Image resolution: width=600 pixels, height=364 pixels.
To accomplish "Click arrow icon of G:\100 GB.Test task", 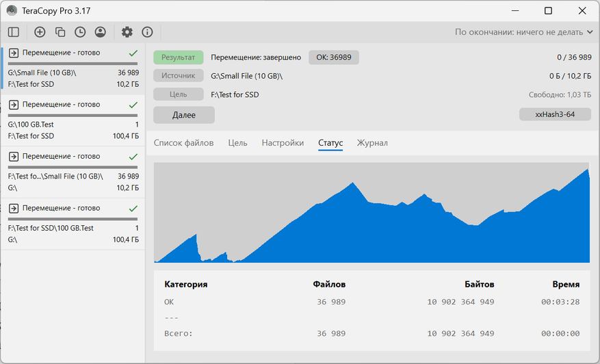I will coord(14,105).
